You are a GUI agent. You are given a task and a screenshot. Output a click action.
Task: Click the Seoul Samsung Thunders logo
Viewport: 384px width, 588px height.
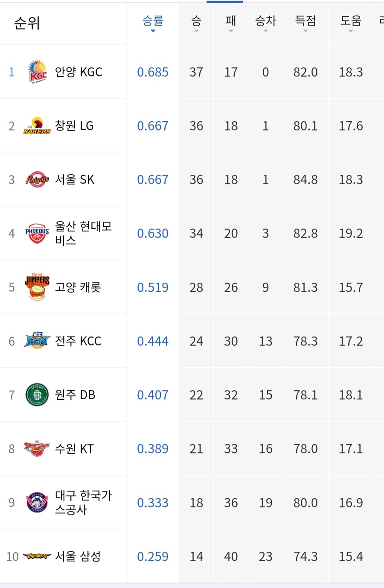click(x=37, y=556)
